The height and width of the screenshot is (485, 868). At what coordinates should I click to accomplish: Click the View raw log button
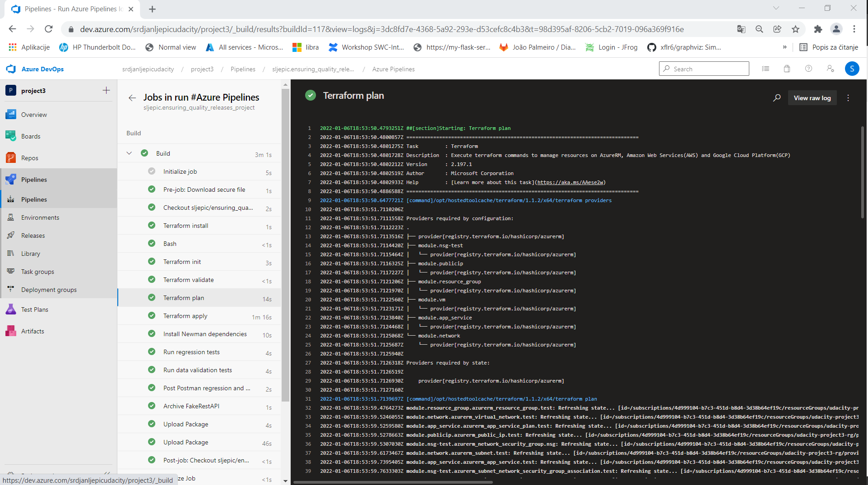coord(812,97)
